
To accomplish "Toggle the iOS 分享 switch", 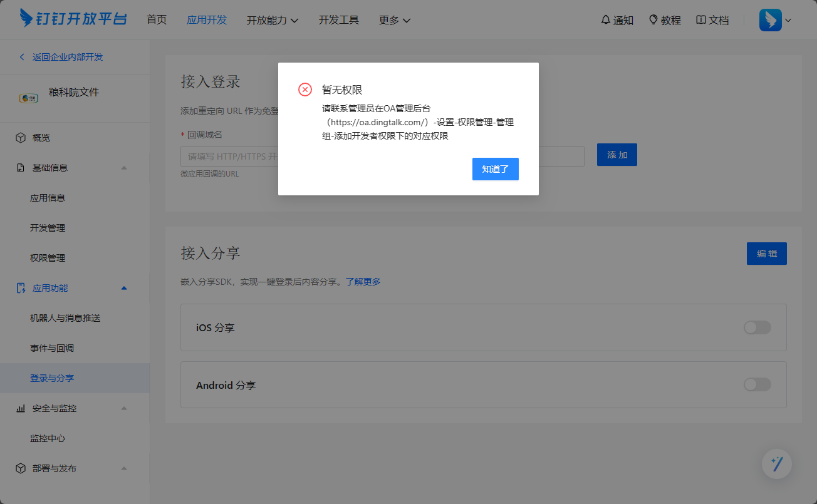I will tap(757, 327).
